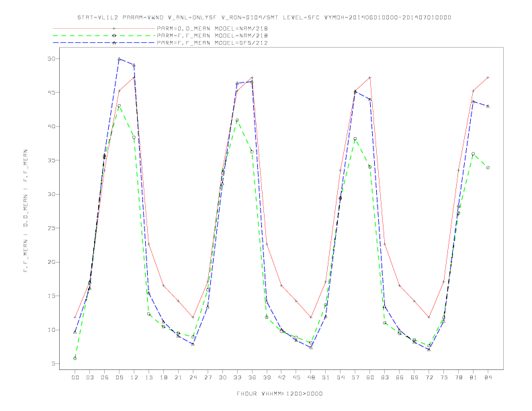532x411 pixels.
Task: Click the circle marker on green legend line
Action: [x=114, y=36]
